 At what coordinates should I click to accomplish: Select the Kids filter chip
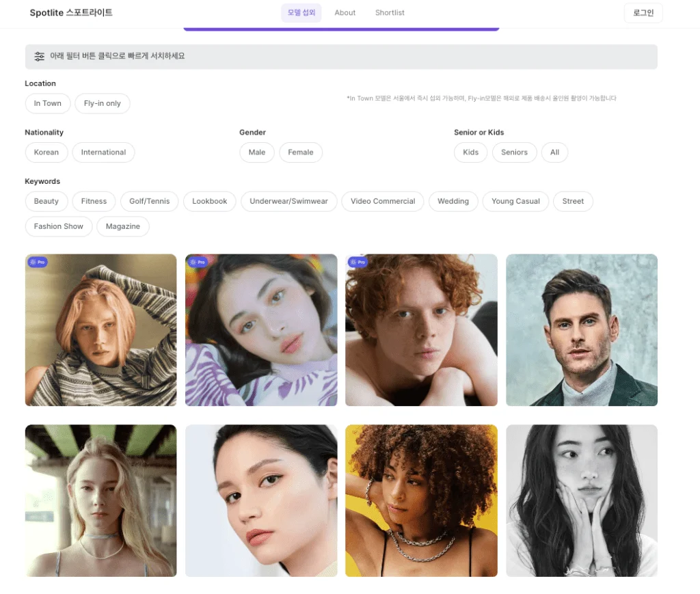(x=470, y=152)
